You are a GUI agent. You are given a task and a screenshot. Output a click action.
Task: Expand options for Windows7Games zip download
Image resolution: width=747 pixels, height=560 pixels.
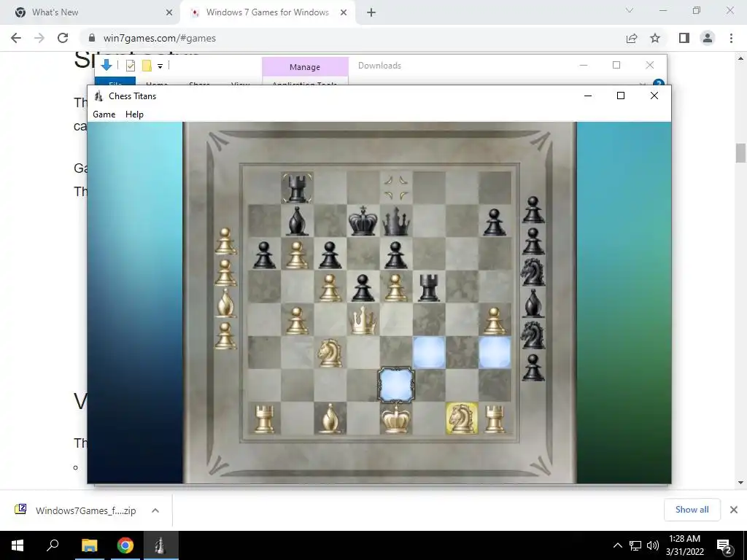[155, 510]
